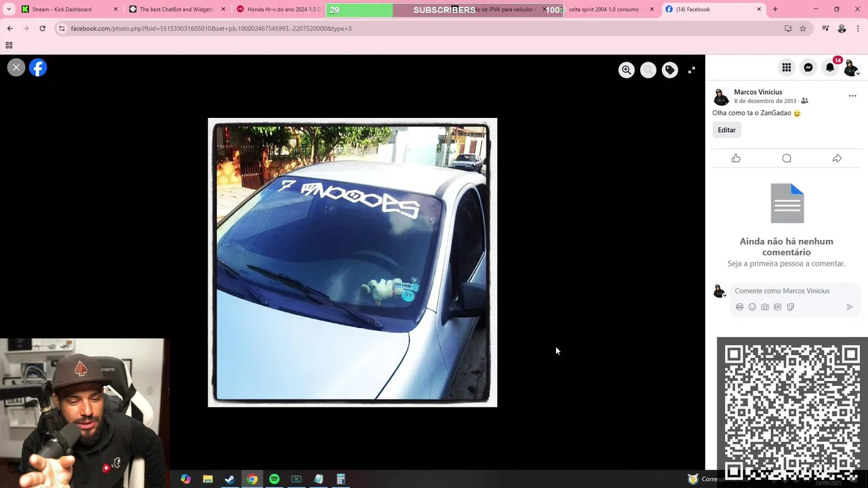
Task: Switch to The best ChatBot and Widgets tab
Action: tap(176, 9)
